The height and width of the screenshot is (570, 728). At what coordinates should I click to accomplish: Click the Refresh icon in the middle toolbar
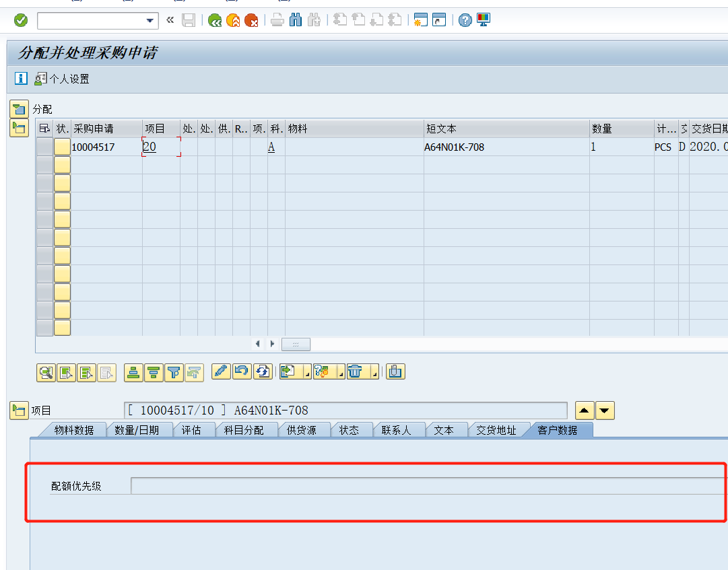click(263, 371)
